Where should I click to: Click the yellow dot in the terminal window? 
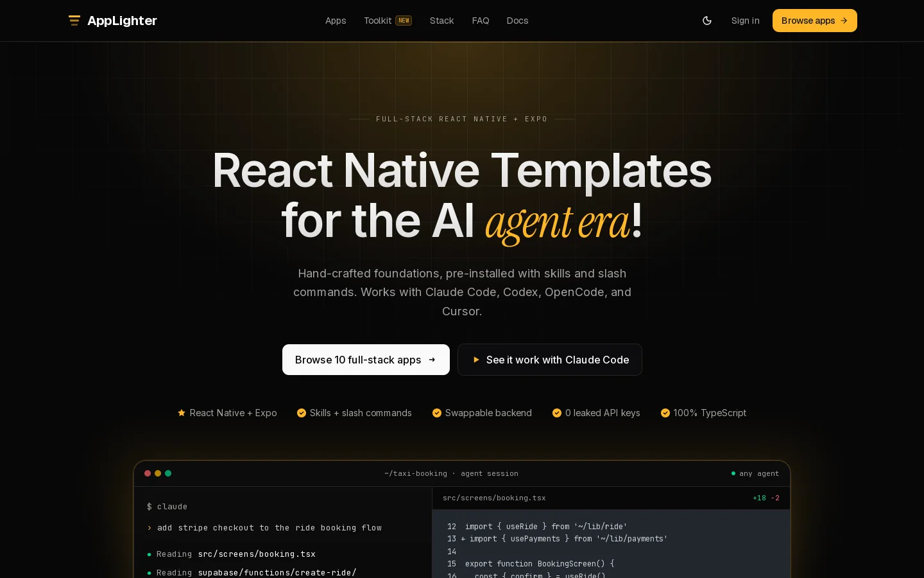pyautogui.click(x=158, y=473)
